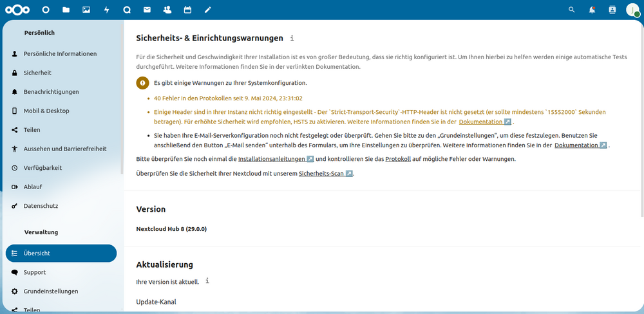
Task: Click the orange warning circle icon
Action: pyautogui.click(x=142, y=82)
